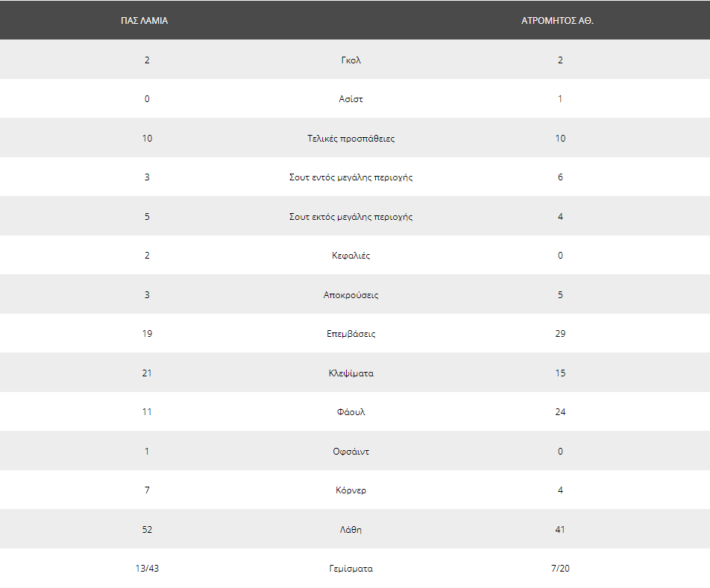
Task: Select the Γεμίσματα row label
Action: 351,569
